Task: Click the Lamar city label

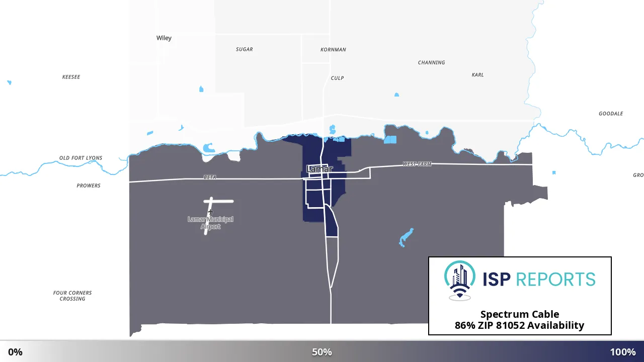Action: point(319,169)
